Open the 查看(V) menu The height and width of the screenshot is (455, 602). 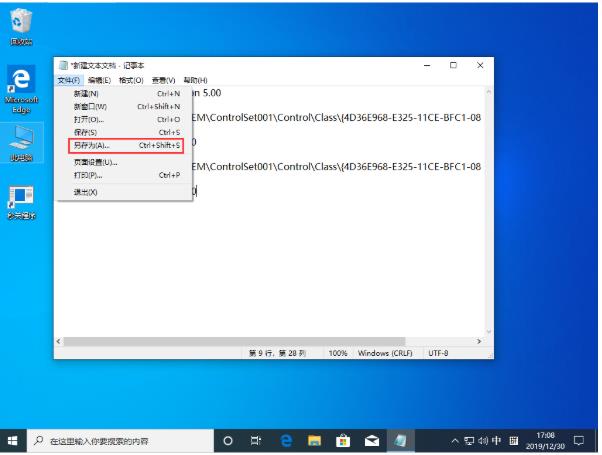click(x=163, y=80)
